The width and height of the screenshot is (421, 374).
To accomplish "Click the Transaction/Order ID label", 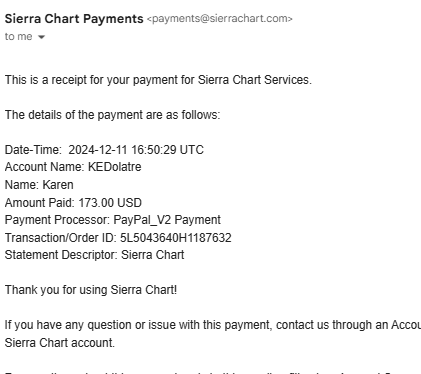I will coord(61,238).
